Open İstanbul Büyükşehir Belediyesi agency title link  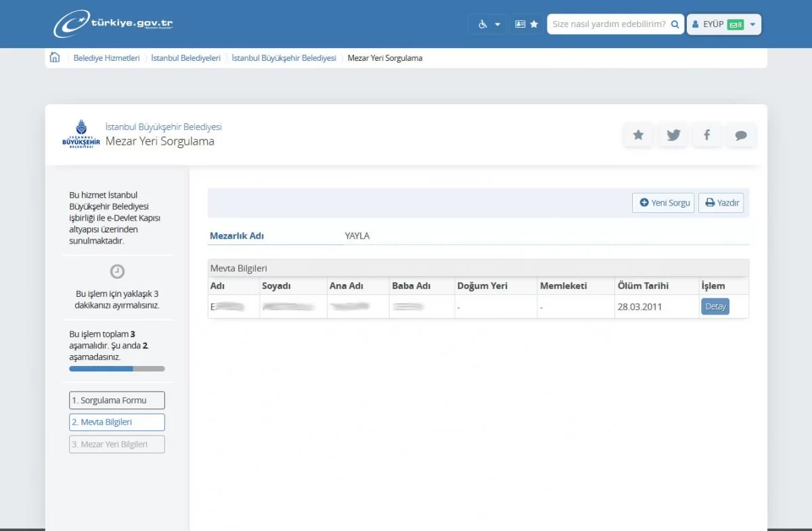(x=164, y=126)
